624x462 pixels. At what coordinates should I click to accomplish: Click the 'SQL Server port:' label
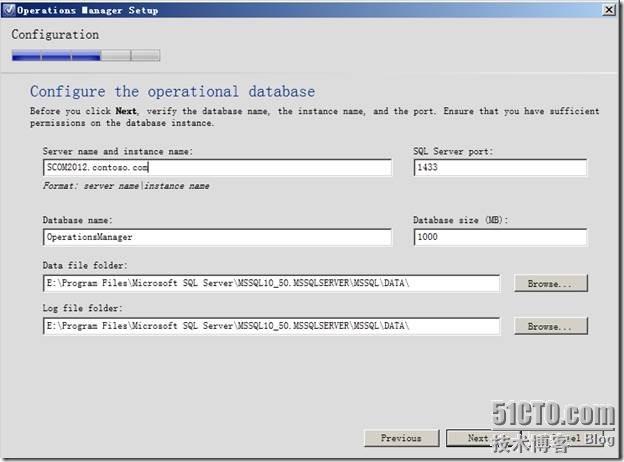point(453,152)
